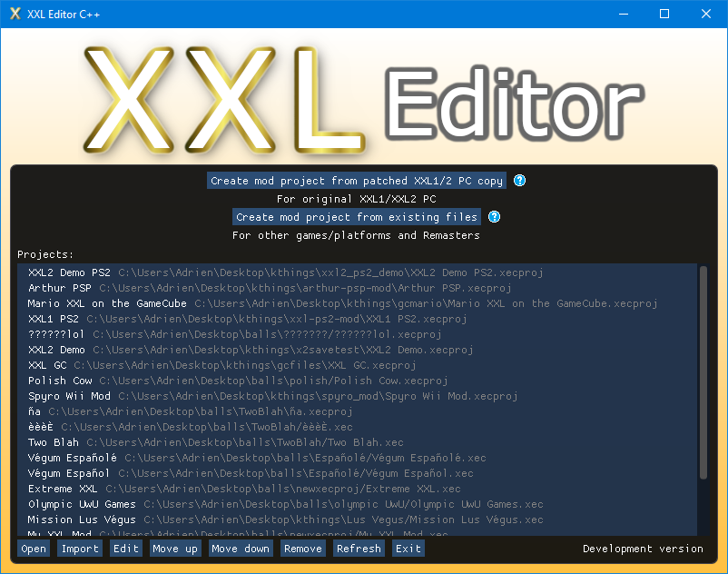Click the Edit button
728x574 pixels.
126,549
